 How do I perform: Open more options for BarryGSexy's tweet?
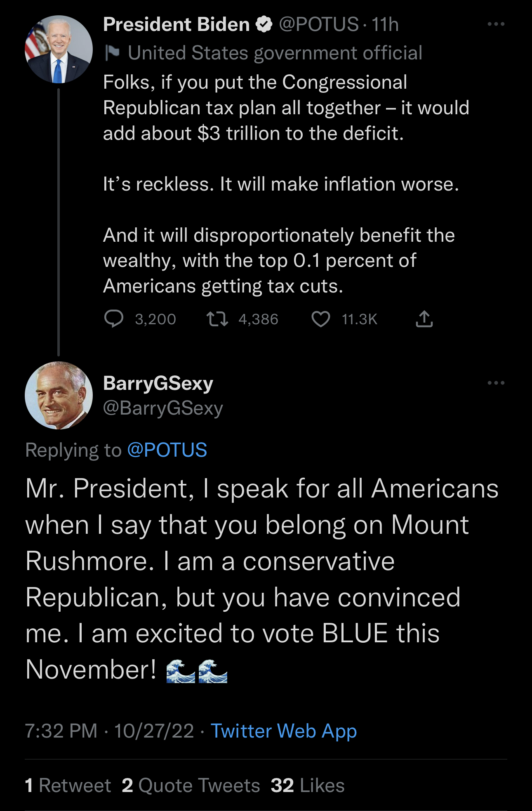tap(496, 383)
